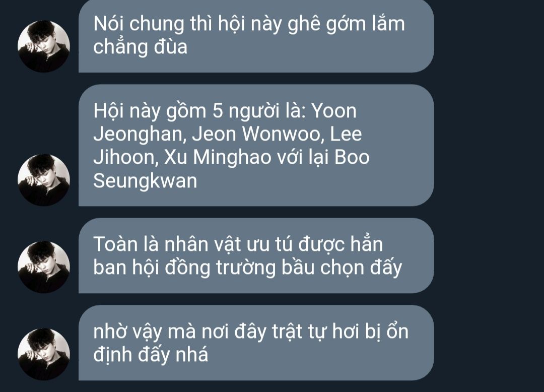
Task: Open the avatar next to "nhờ vậy mà" message
Action: tap(44, 354)
